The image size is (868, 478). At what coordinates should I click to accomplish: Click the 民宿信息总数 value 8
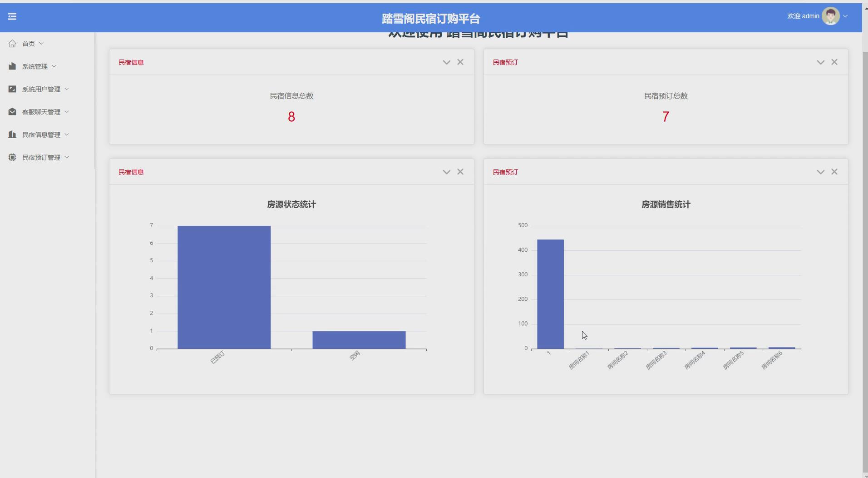(x=291, y=117)
